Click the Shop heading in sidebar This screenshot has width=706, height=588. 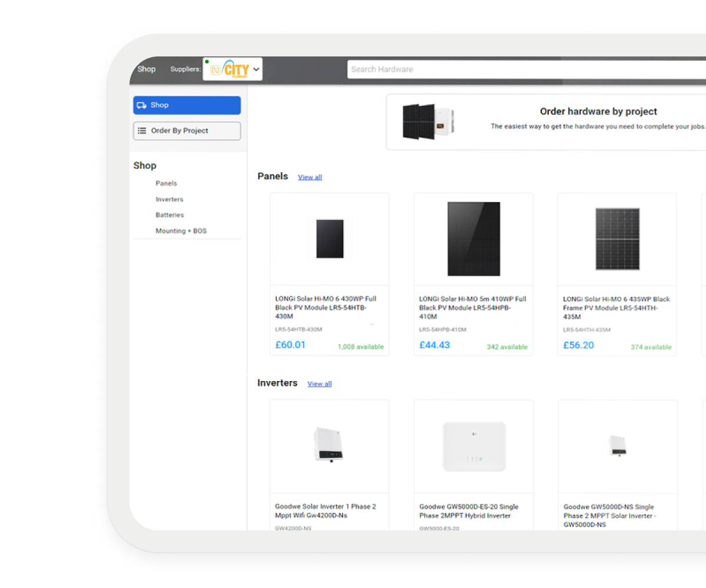pyautogui.click(x=145, y=166)
